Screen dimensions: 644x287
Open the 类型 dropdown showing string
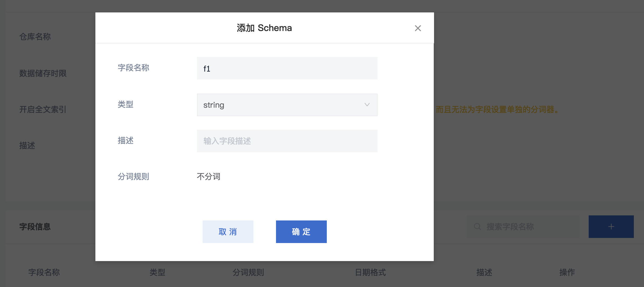click(x=287, y=105)
